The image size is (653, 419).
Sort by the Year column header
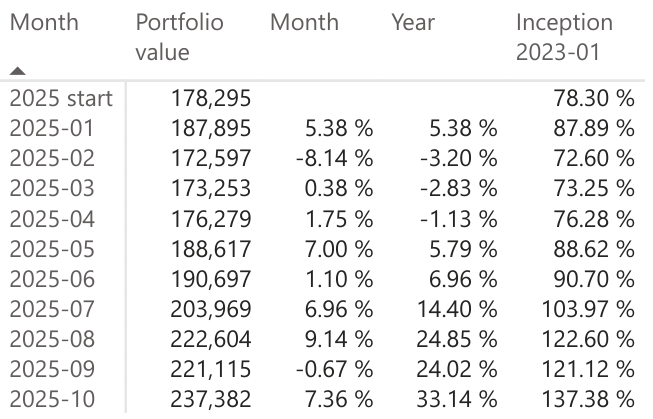[x=413, y=22]
